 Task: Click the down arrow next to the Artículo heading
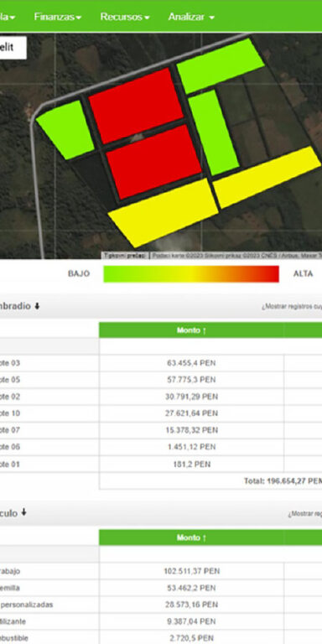coord(23,512)
